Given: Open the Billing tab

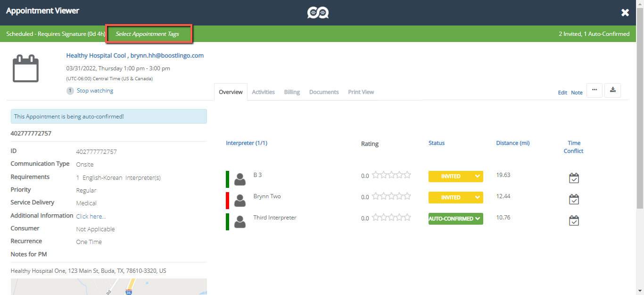Looking at the screenshot, I should 292,92.
